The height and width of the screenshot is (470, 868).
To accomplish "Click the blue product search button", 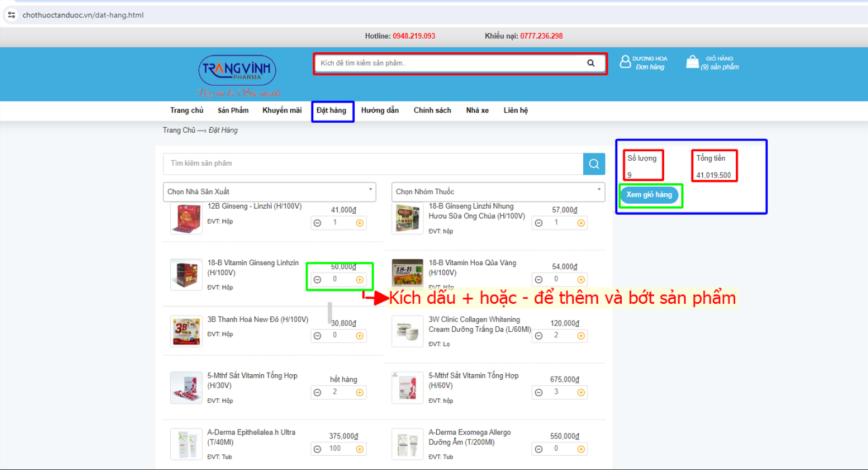I will 594,164.
